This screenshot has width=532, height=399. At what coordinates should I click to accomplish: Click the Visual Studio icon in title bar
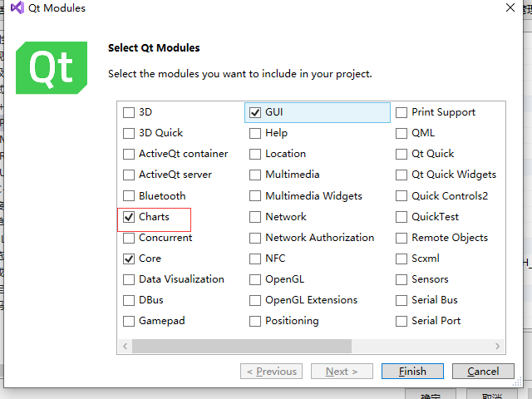(x=17, y=7)
